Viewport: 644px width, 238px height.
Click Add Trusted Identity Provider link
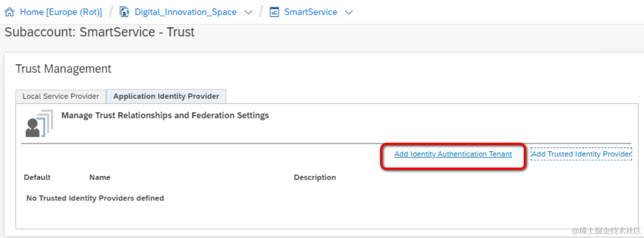[x=581, y=154]
